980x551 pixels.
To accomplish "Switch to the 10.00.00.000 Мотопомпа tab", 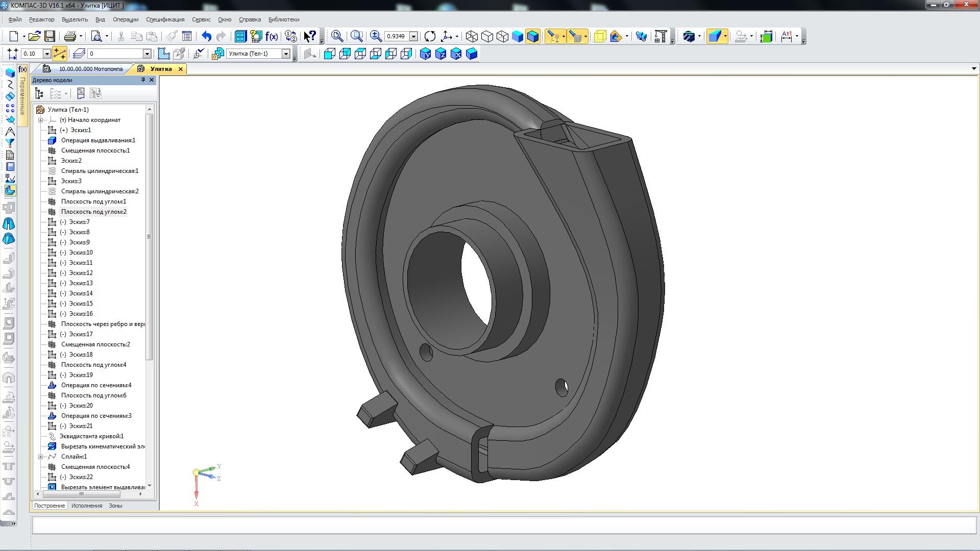I will [x=90, y=69].
